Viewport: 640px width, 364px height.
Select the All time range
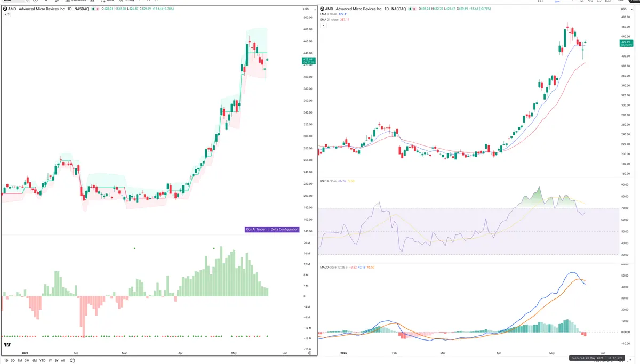pos(63,361)
